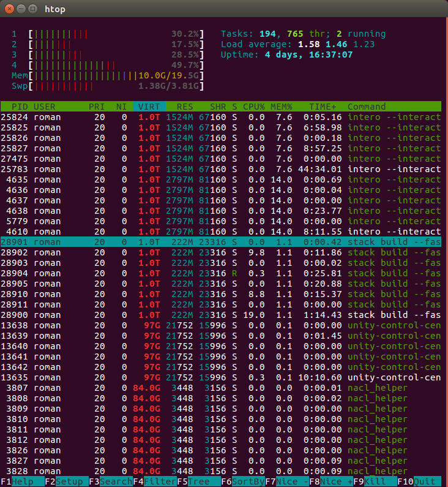Click the highlighted VIRT column header

(149, 107)
